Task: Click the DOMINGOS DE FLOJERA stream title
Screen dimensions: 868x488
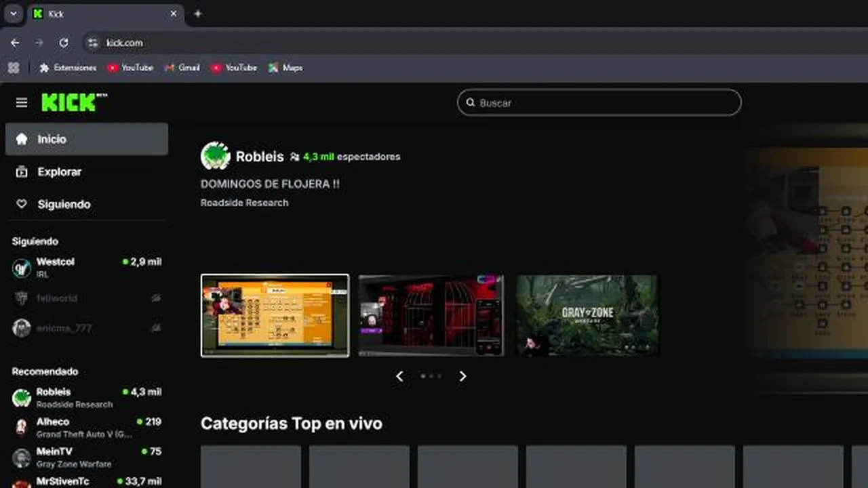Action: click(x=270, y=184)
